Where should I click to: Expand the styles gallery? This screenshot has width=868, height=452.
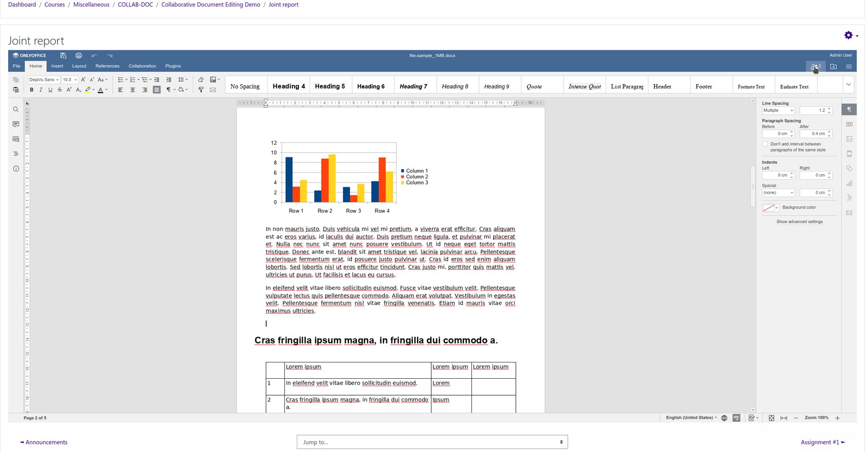pos(848,85)
